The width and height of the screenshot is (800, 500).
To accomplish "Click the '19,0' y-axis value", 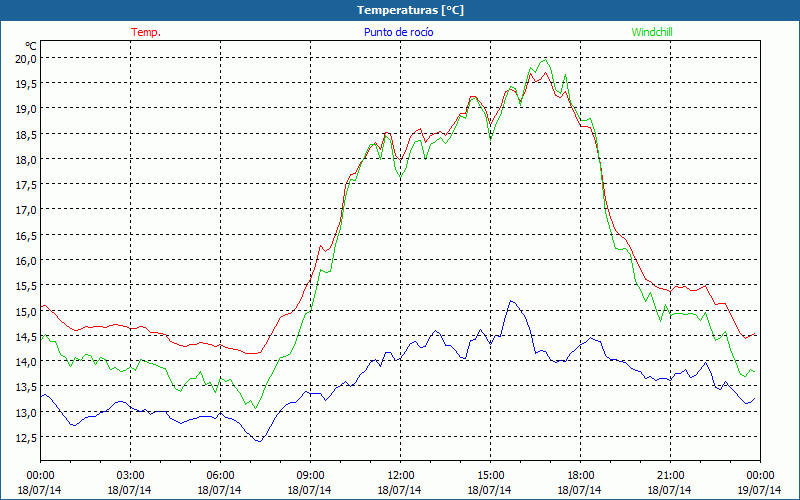I will [x=26, y=109].
